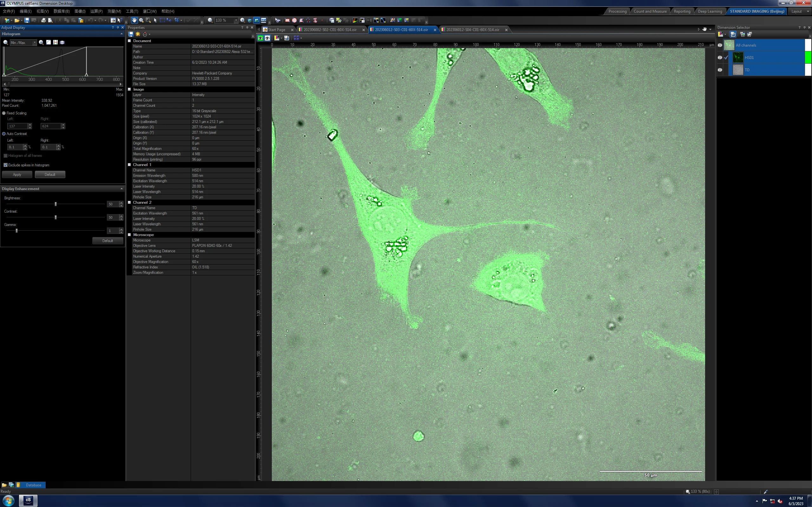
Task: Click the Brightness slider handle
Action: pos(56,204)
